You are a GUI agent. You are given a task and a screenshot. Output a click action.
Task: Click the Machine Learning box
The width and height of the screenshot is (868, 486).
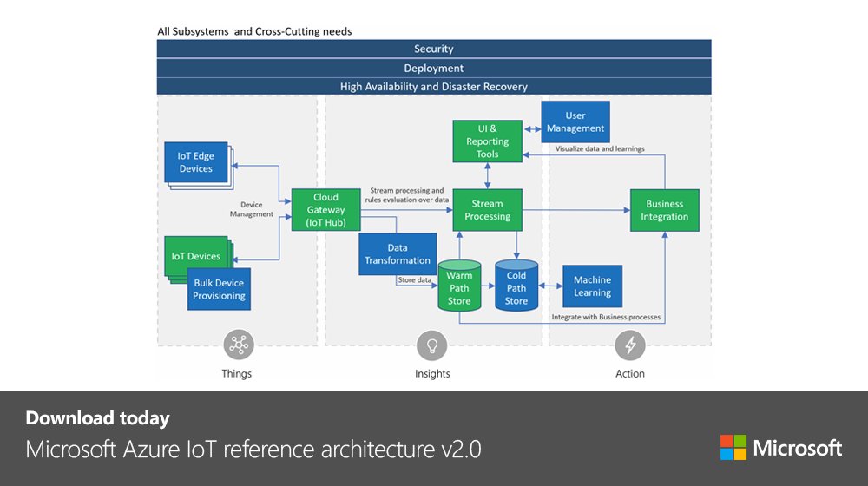click(x=592, y=286)
